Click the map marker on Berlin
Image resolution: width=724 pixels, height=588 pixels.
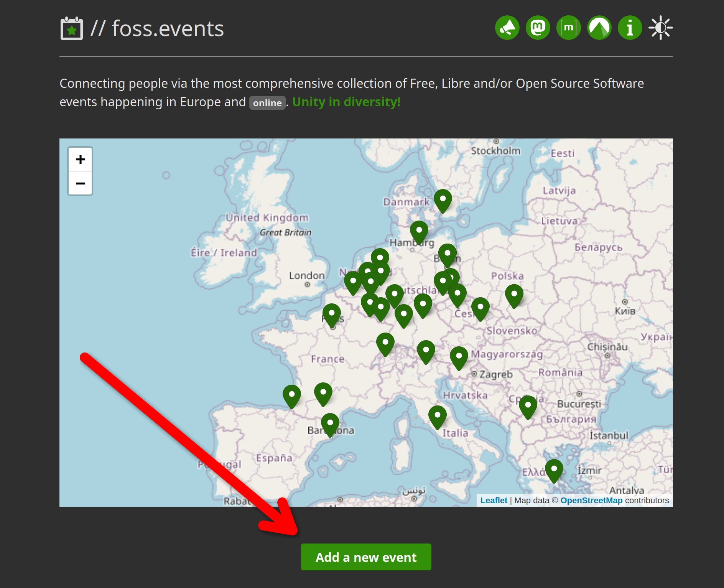point(448,255)
